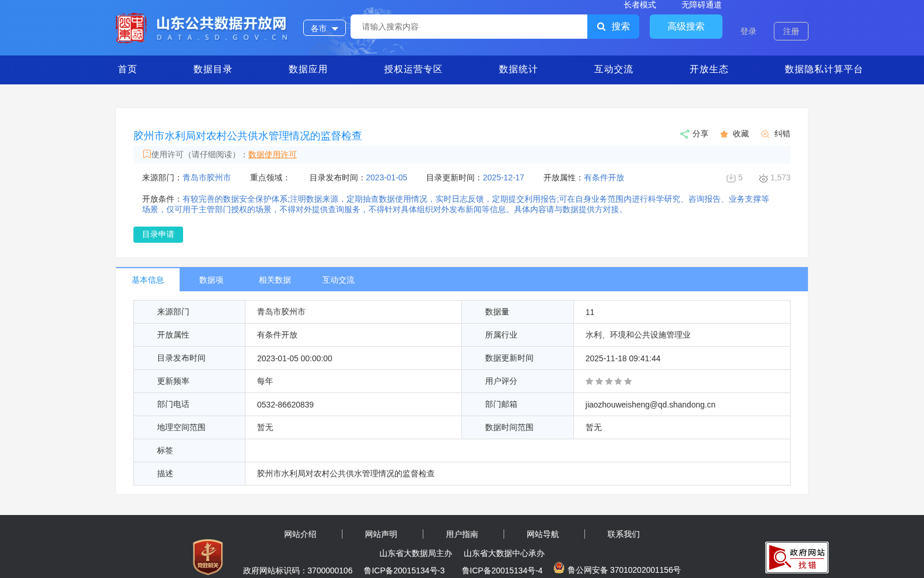Click the 政府网站找错 badge

click(797, 557)
